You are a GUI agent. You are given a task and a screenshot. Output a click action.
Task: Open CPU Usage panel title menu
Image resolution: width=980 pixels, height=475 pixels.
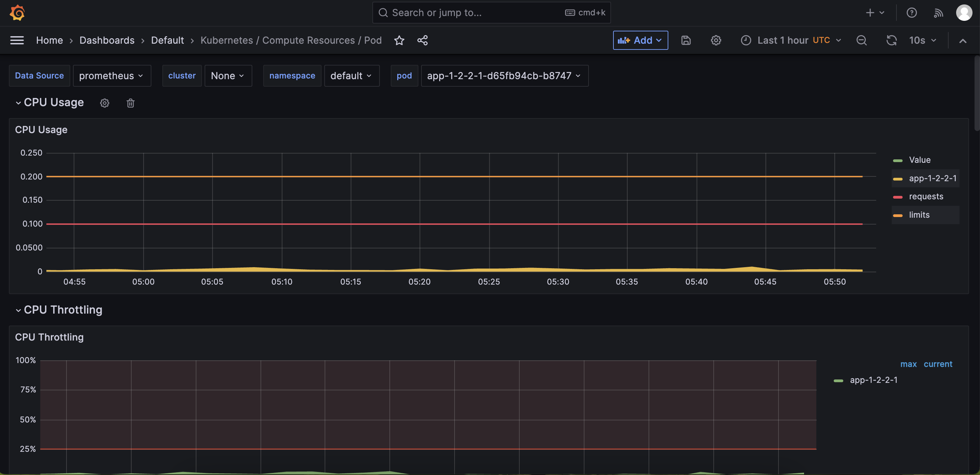tap(41, 130)
